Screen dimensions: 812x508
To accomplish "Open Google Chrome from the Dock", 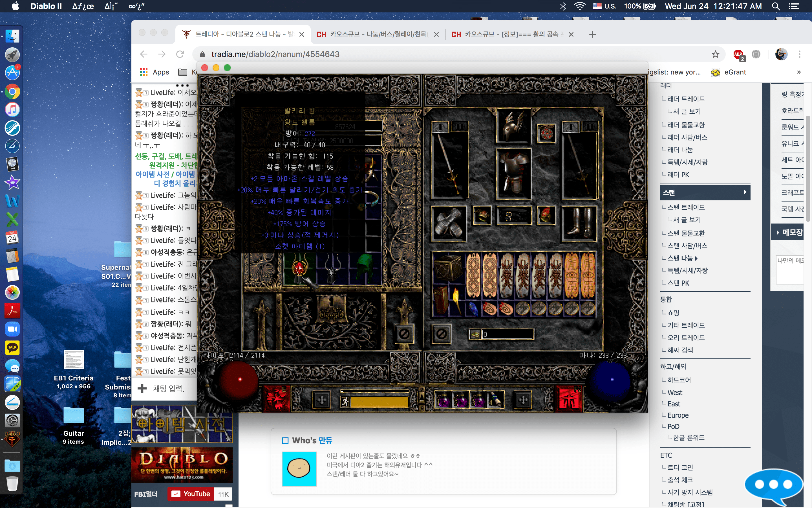I will (12, 91).
